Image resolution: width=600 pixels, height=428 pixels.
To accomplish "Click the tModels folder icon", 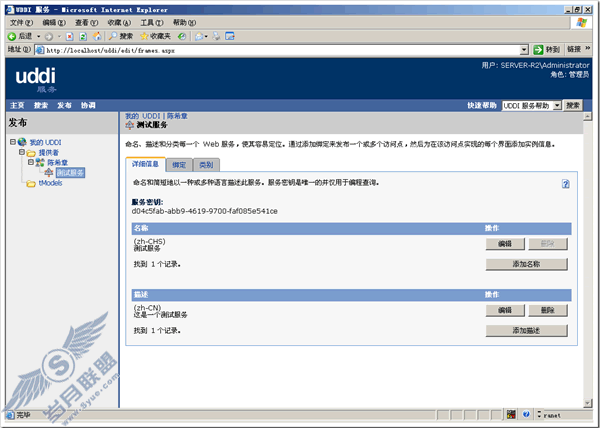I will (x=31, y=183).
